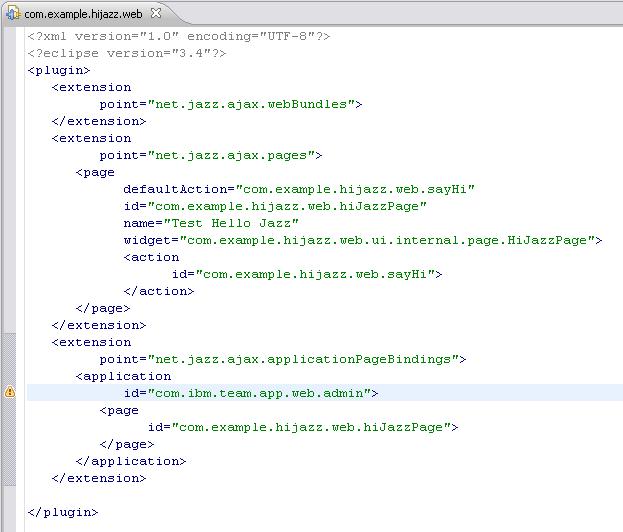Click the opening action tag
This screenshot has height=532, width=623.
point(151,257)
